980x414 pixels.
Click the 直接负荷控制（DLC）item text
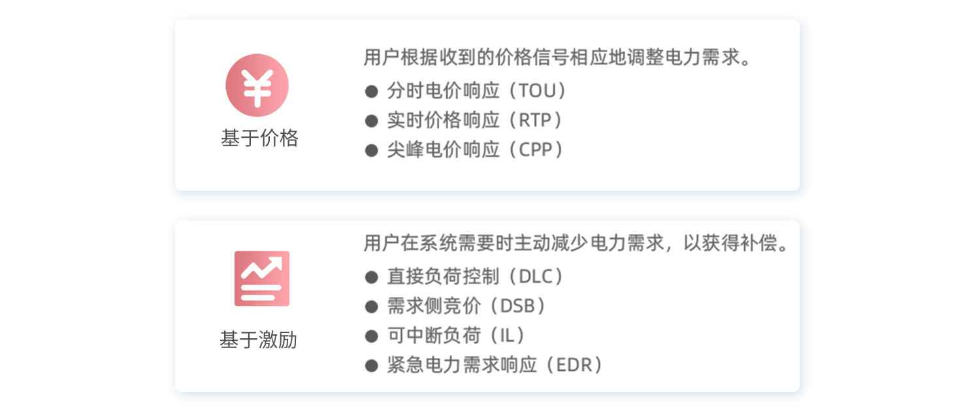[475, 276]
